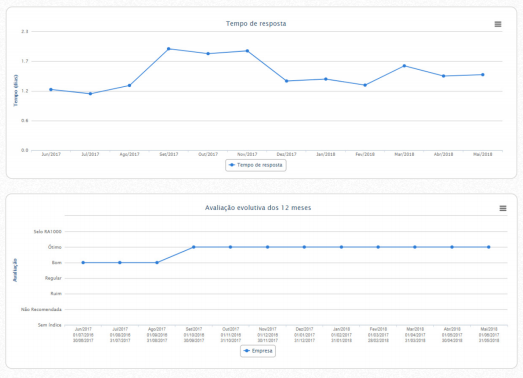Screen dimensions: 523x378
Task: Select the Ago/2017 Bom point on evaluation chart
Action: pos(157,263)
